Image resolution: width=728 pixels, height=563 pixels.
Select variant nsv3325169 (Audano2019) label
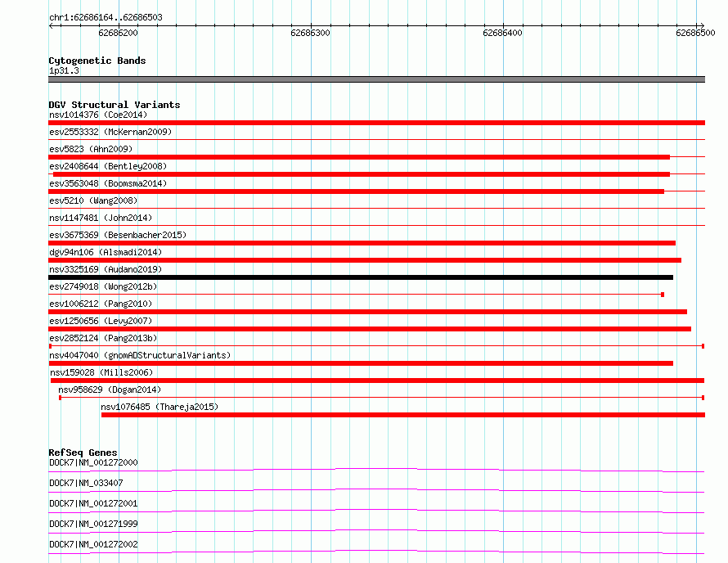click(x=106, y=269)
